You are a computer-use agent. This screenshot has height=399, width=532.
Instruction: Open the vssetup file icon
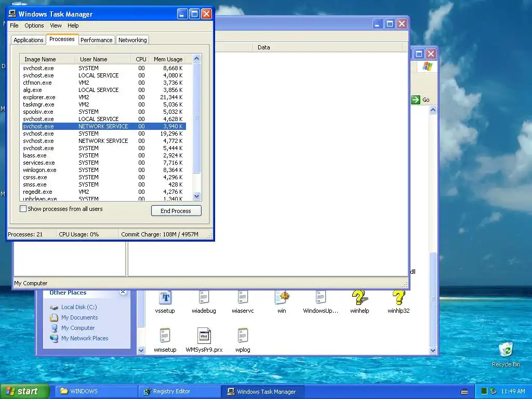click(x=165, y=298)
